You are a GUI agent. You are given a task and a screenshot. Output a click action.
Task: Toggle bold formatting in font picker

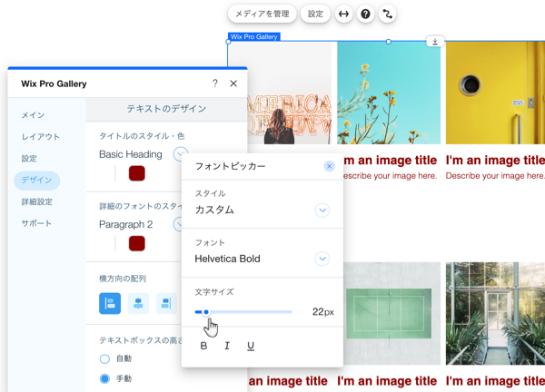(x=204, y=346)
